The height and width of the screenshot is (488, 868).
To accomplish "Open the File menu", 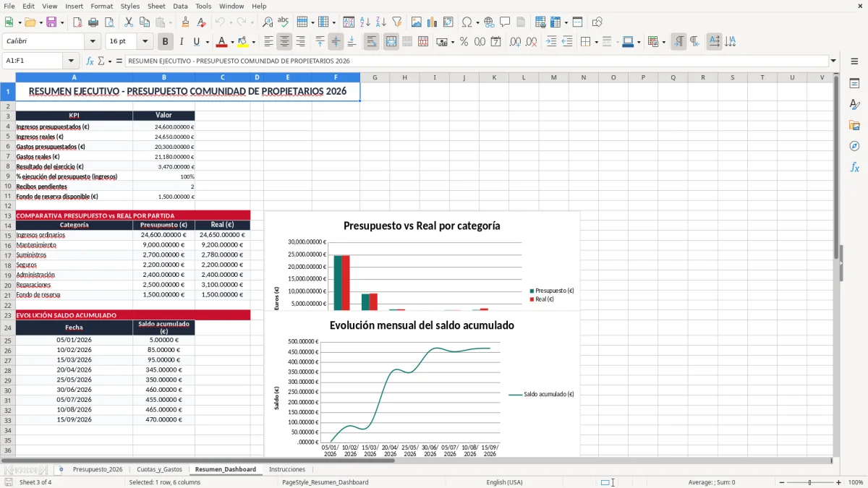I will [x=9, y=6].
